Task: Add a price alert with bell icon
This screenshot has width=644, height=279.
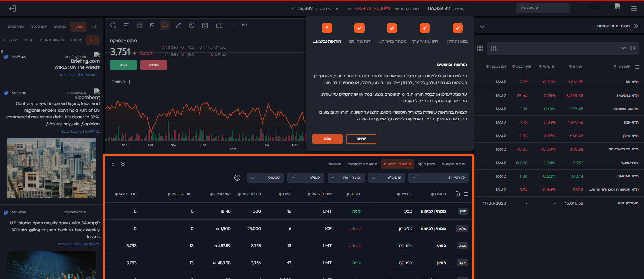Action: tap(219, 25)
